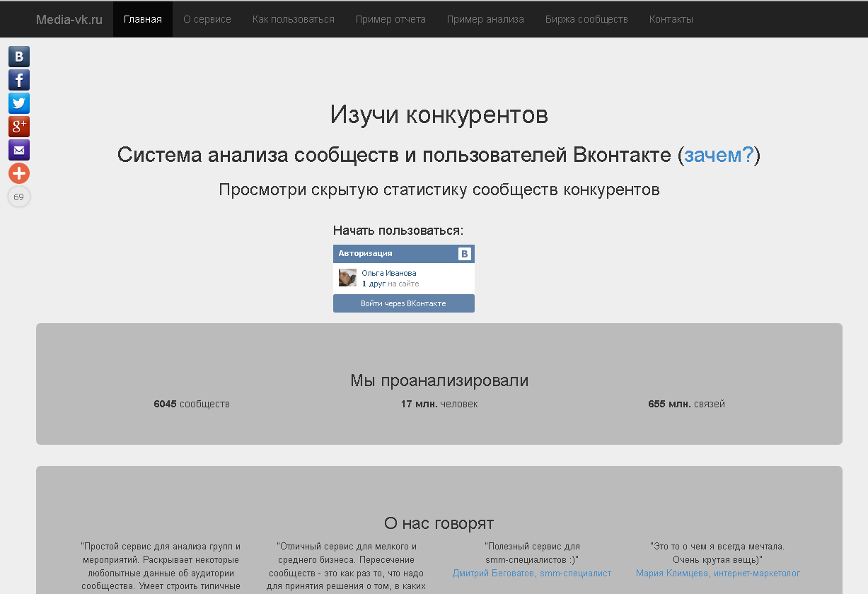
Task: Select Главная navigation tab
Action: [143, 19]
